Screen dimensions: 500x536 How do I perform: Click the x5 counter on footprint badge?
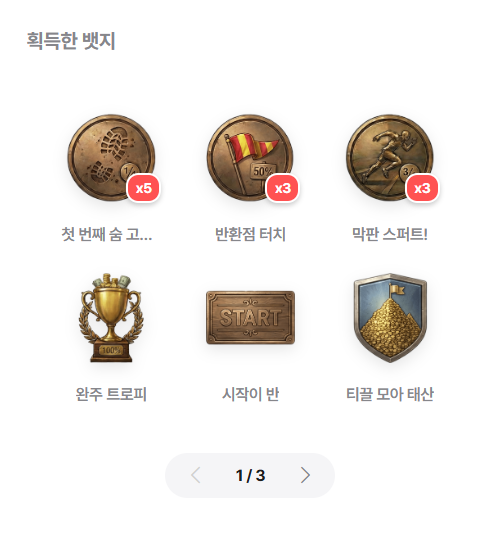(144, 188)
